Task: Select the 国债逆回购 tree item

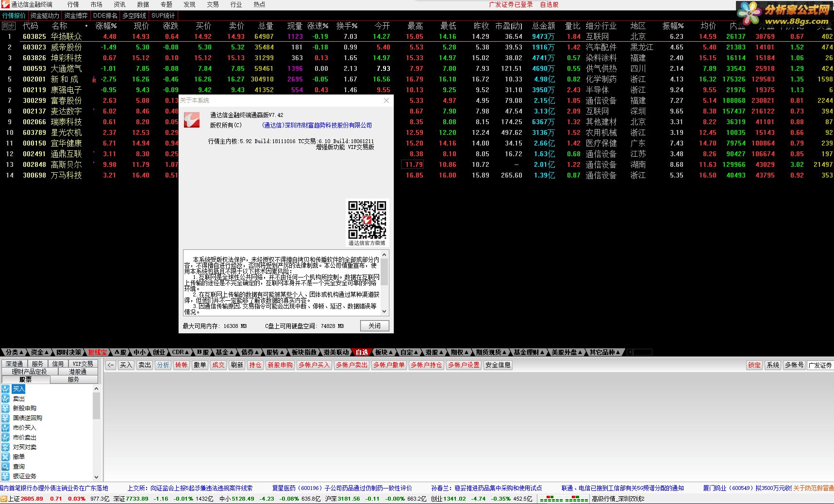Action: tap(27, 418)
